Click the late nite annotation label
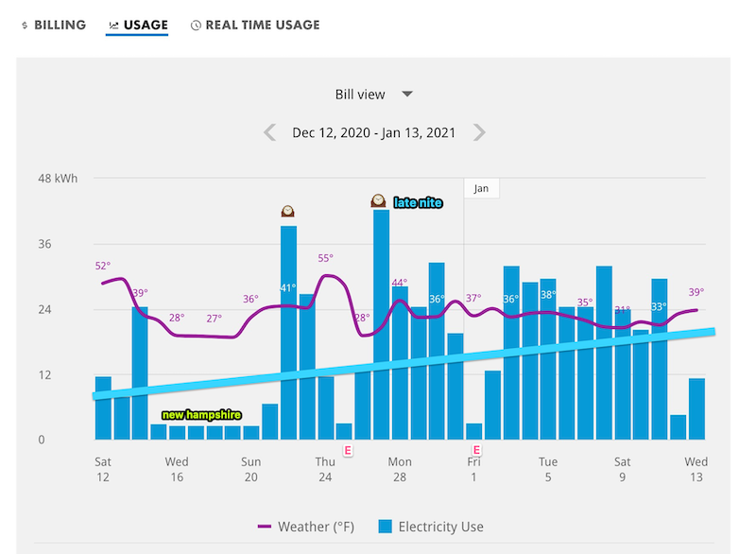Screen dimensions: 756x554 click(418, 202)
